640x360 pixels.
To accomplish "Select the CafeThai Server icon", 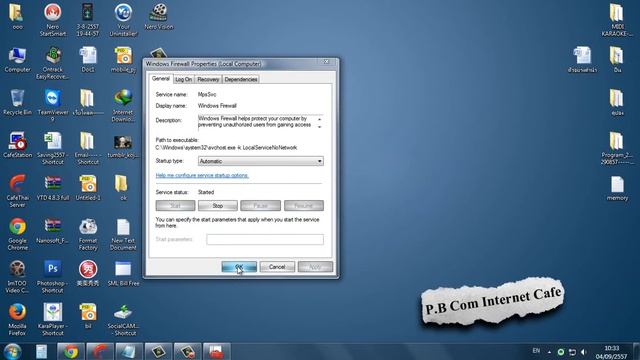I will click(17, 191).
